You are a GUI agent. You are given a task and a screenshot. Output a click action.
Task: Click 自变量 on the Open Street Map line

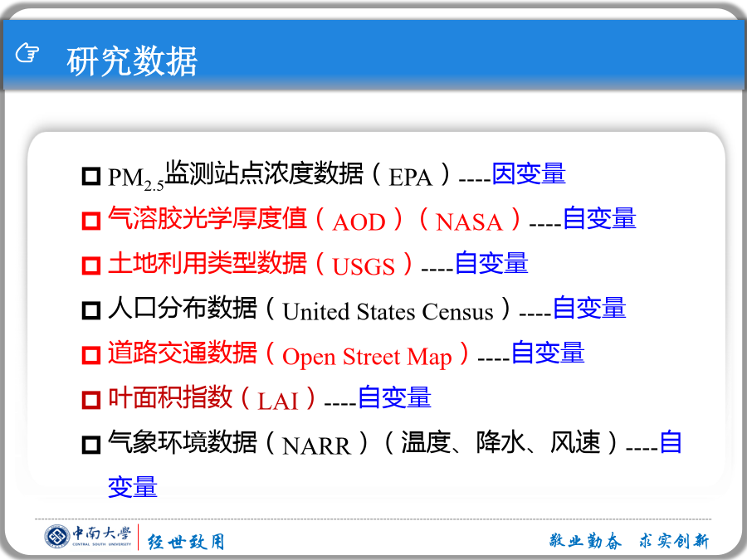point(548,353)
